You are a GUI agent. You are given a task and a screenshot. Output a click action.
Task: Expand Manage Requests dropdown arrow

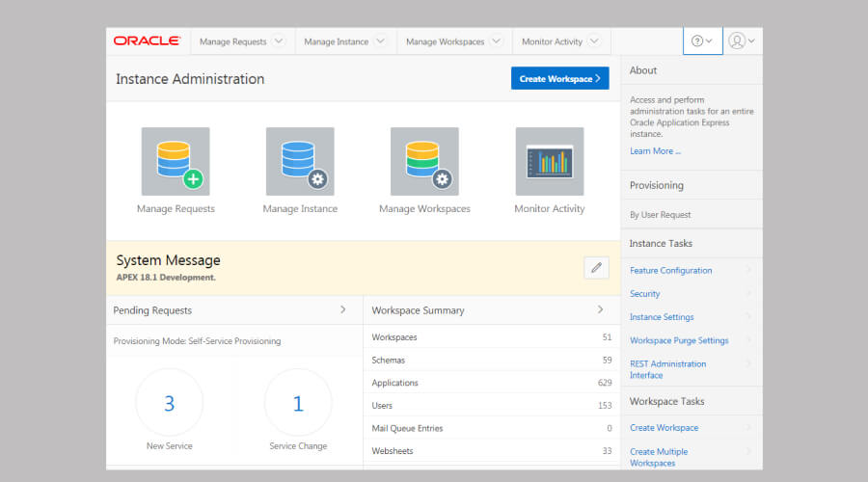[x=279, y=40]
